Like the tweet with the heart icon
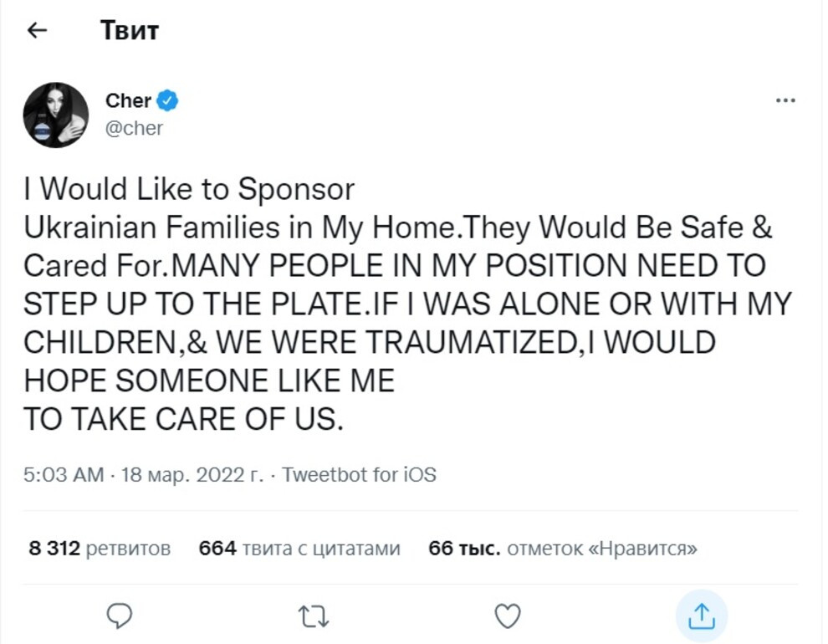 [508, 616]
